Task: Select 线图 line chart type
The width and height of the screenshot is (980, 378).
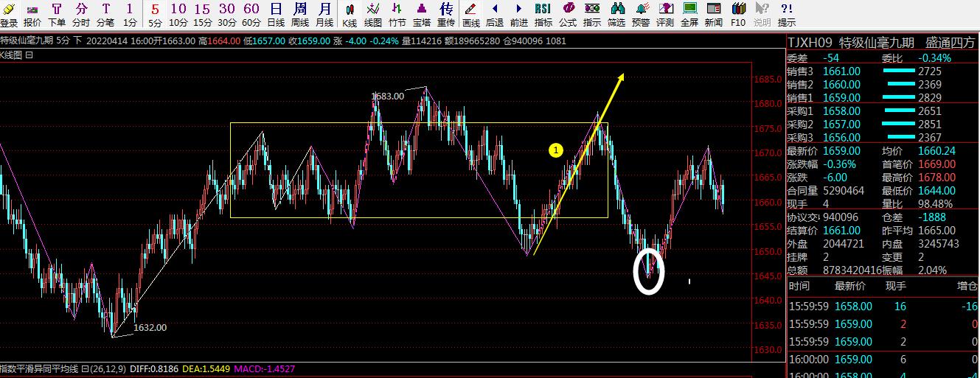Action: tap(373, 14)
